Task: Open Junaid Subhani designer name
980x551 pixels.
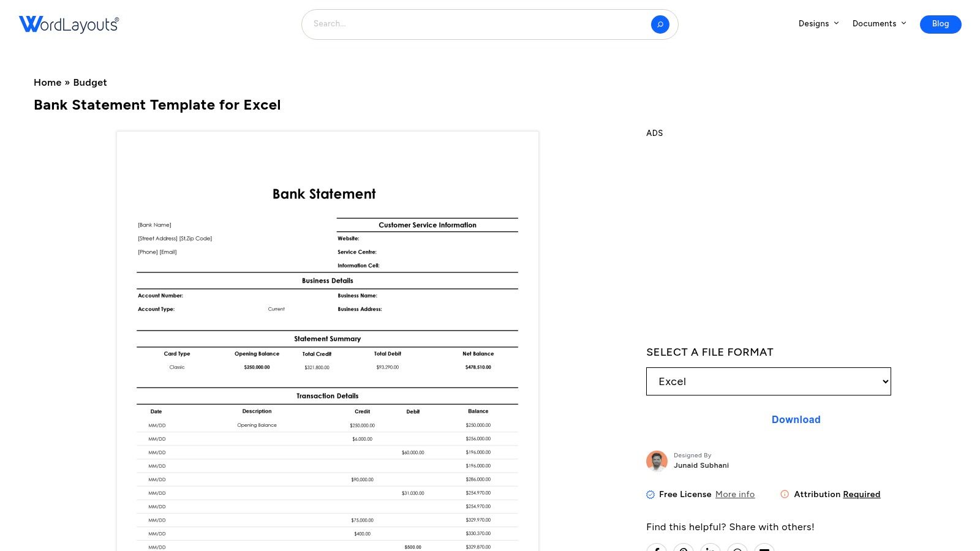Action: coord(701,465)
